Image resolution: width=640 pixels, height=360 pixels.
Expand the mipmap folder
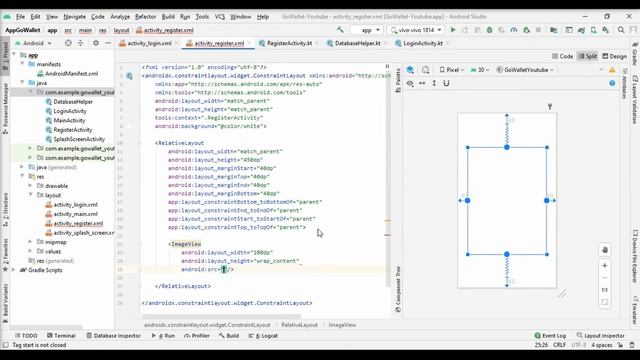(30, 242)
